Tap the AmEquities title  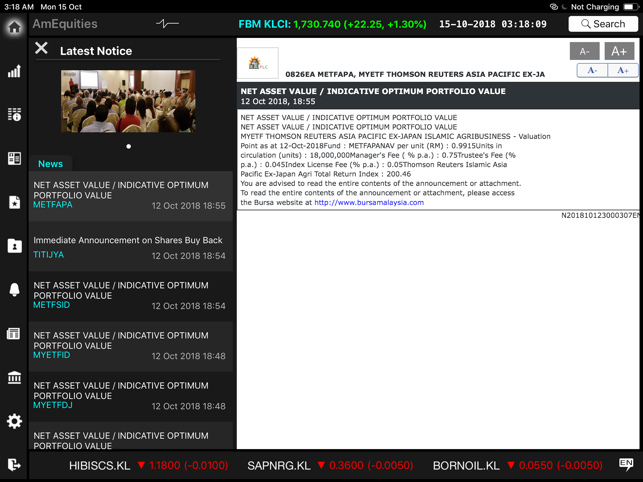65,24
